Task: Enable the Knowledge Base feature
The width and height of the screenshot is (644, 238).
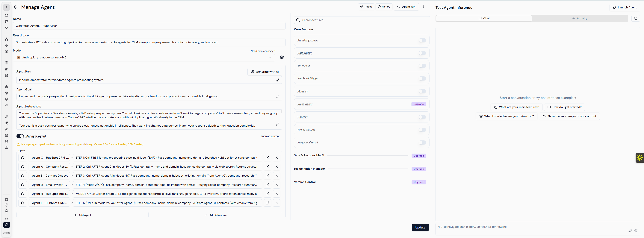Action: point(422,40)
